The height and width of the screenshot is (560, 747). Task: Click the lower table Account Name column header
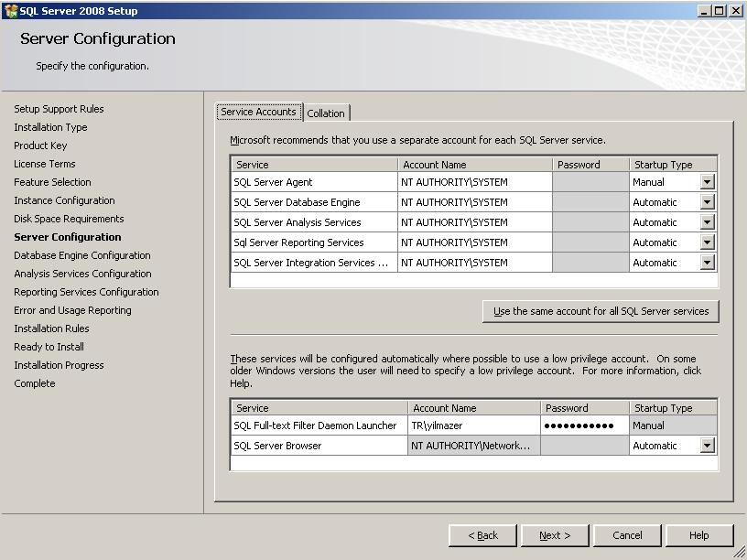[474, 408]
